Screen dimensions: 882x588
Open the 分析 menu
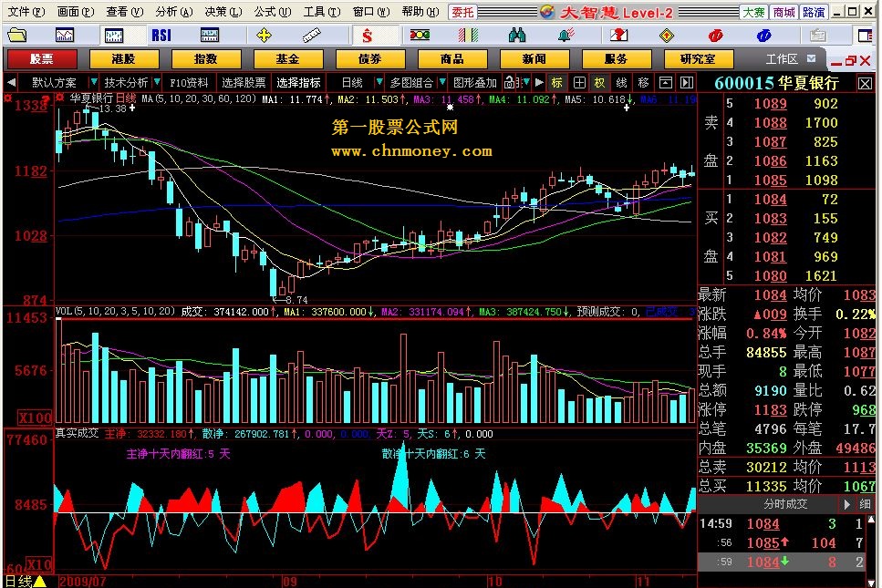click(x=174, y=11)
